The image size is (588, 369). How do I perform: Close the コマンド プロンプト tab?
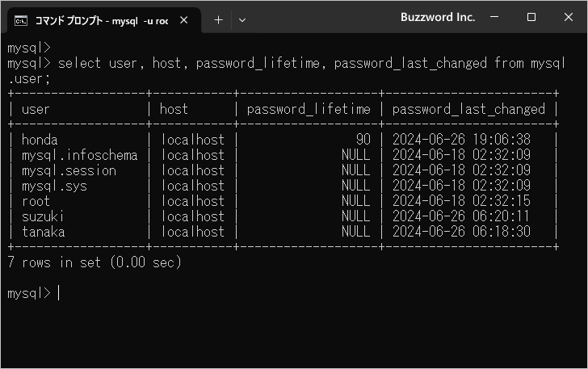pyautogui.click(x=187, y=19)
